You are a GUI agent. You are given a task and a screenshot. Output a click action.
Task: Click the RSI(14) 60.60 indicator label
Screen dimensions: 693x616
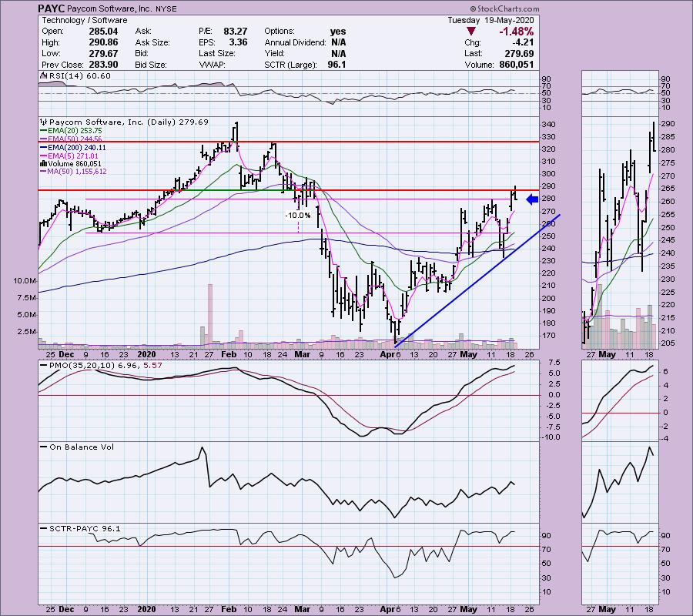pos(79,76)
